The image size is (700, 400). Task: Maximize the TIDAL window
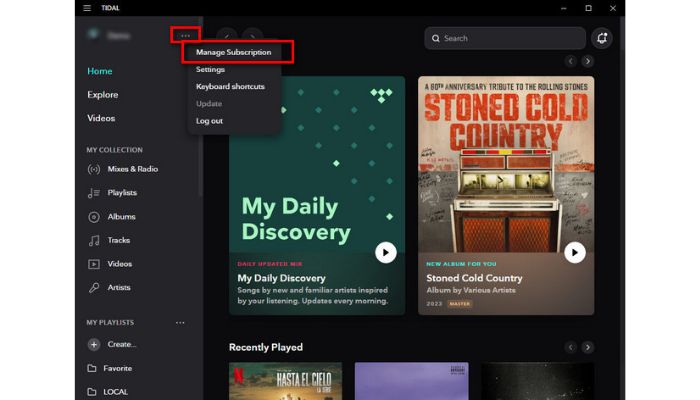point(588,8)
